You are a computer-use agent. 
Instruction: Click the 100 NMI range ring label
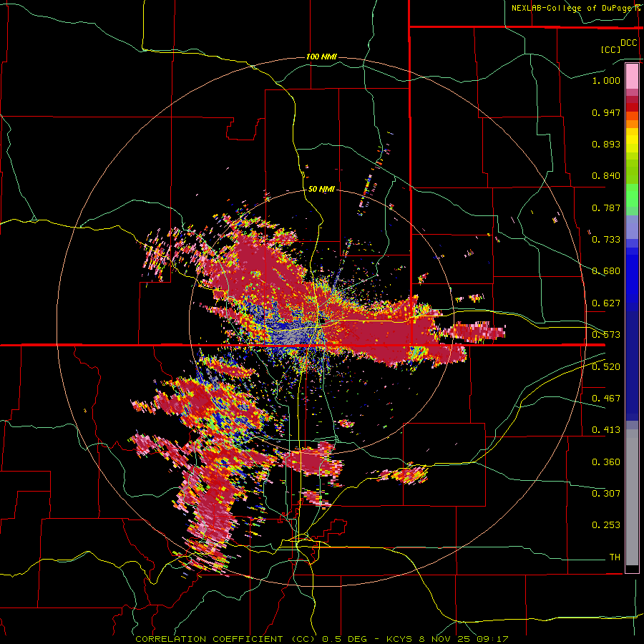pos(321,57)
